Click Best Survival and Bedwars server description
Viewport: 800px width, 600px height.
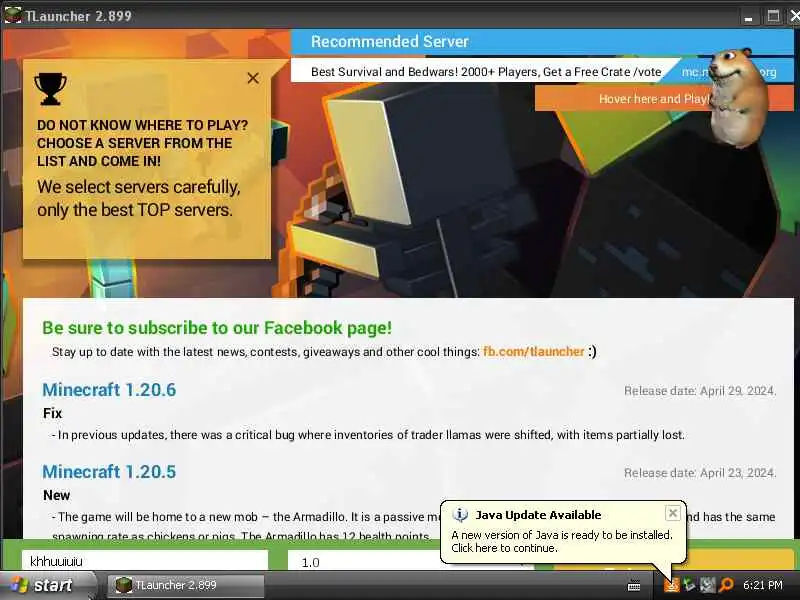click(486, 72)
